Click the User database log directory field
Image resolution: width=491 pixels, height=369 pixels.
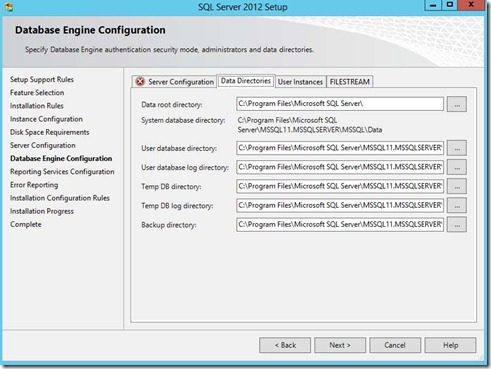pos(340,167)
